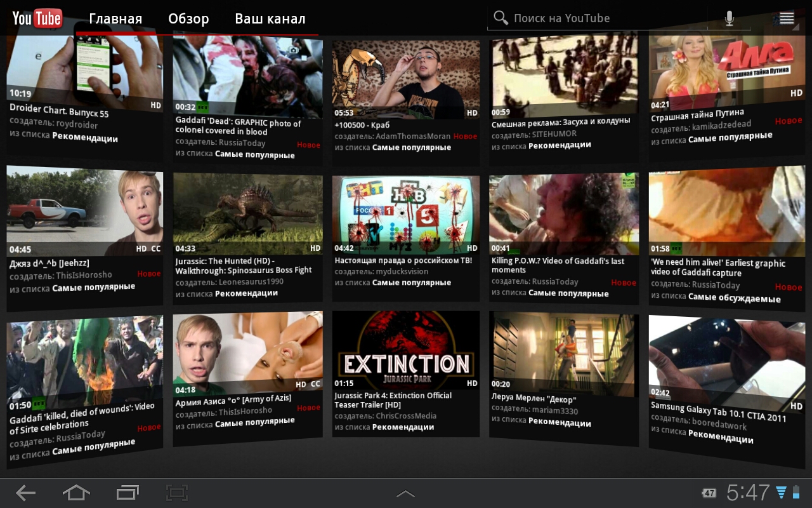The image size is (812, 508).
Task: Switch to the Ваш канал tab
Action: [270, 18]
